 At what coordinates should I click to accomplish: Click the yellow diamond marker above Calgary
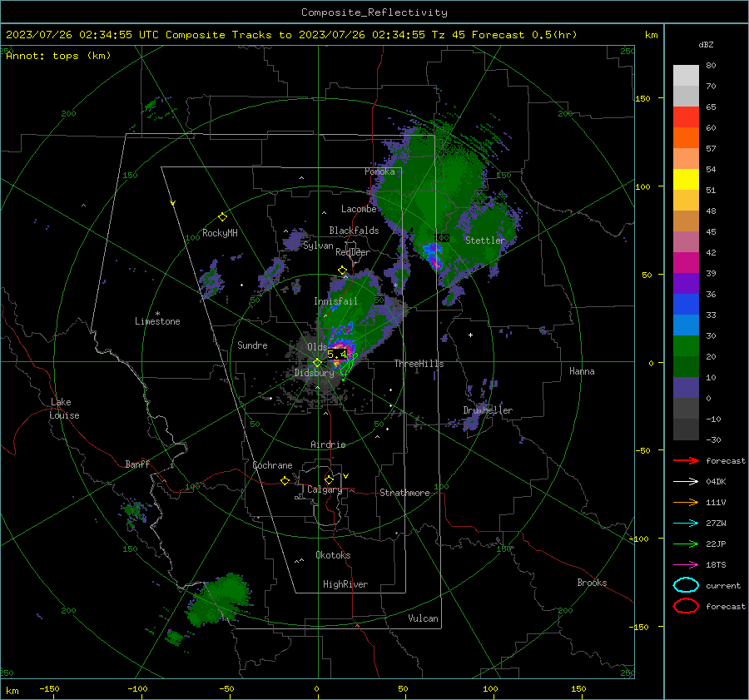click(329, 479)
